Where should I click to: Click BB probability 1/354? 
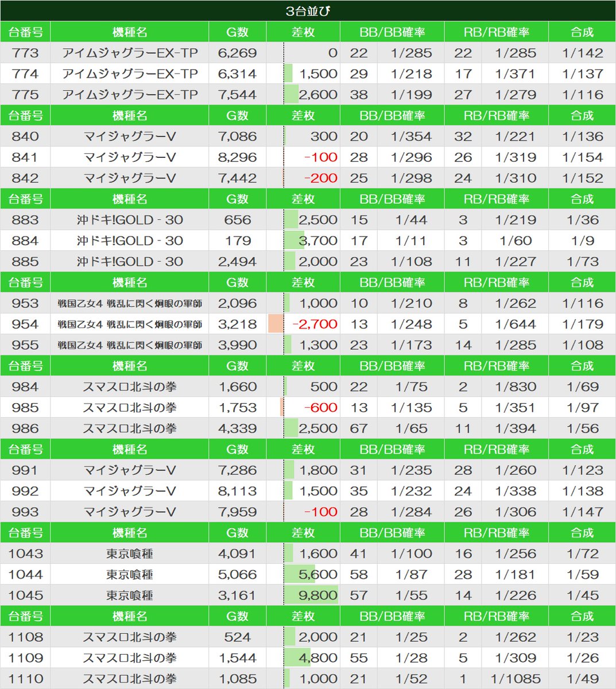pos(411,136)
